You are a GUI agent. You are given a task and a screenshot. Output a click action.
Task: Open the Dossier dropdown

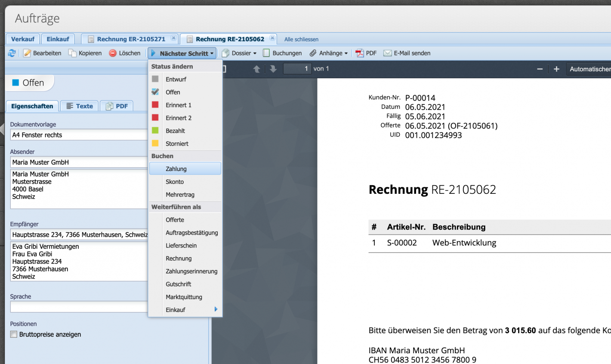click(239, 53)
